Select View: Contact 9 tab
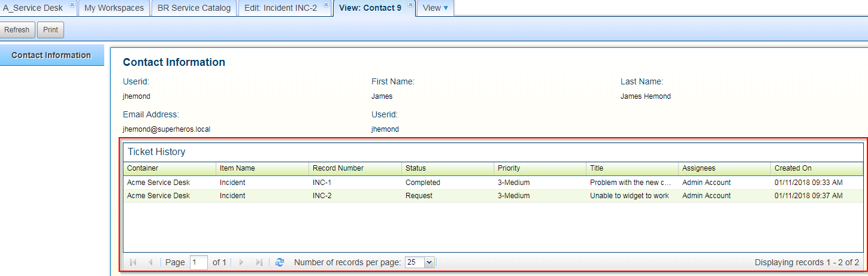This screenshot has height=276, width=868. pos(370,8)
